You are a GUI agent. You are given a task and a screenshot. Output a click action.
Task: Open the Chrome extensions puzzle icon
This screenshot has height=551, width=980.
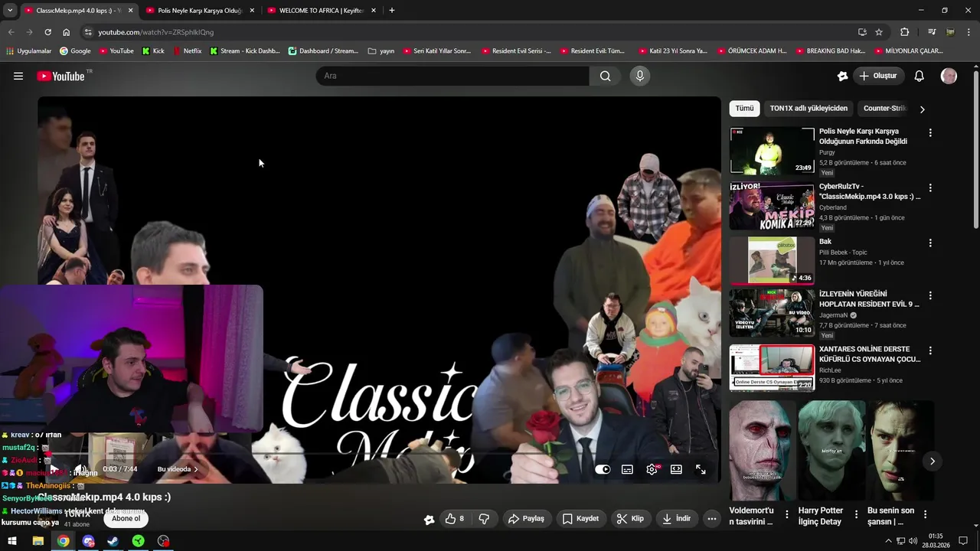click(904, 32)
